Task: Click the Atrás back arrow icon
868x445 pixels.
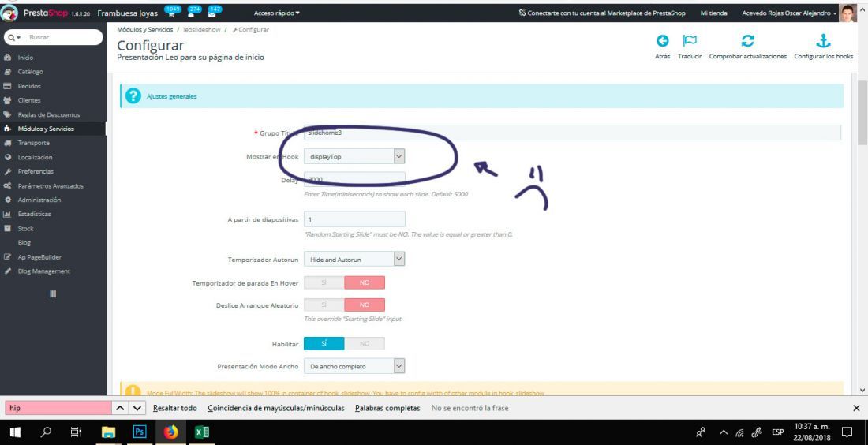Action: (662, 41)
